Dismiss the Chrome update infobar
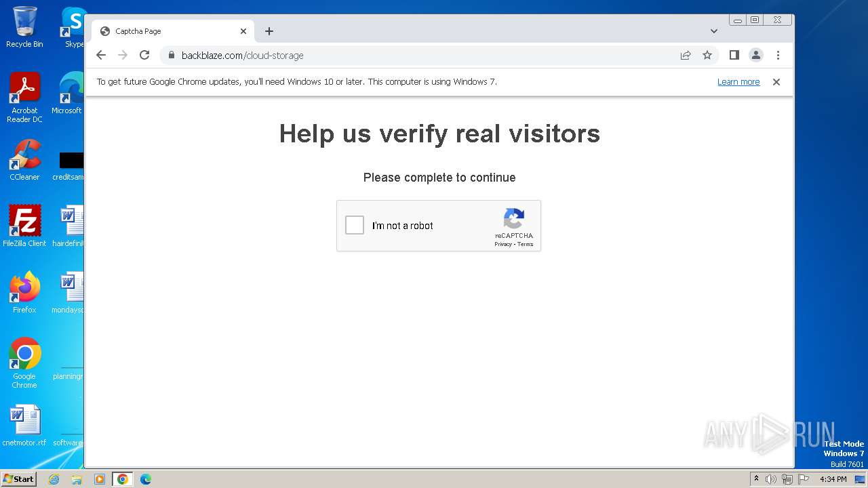The image size is (868, 488). coord(776,82)
